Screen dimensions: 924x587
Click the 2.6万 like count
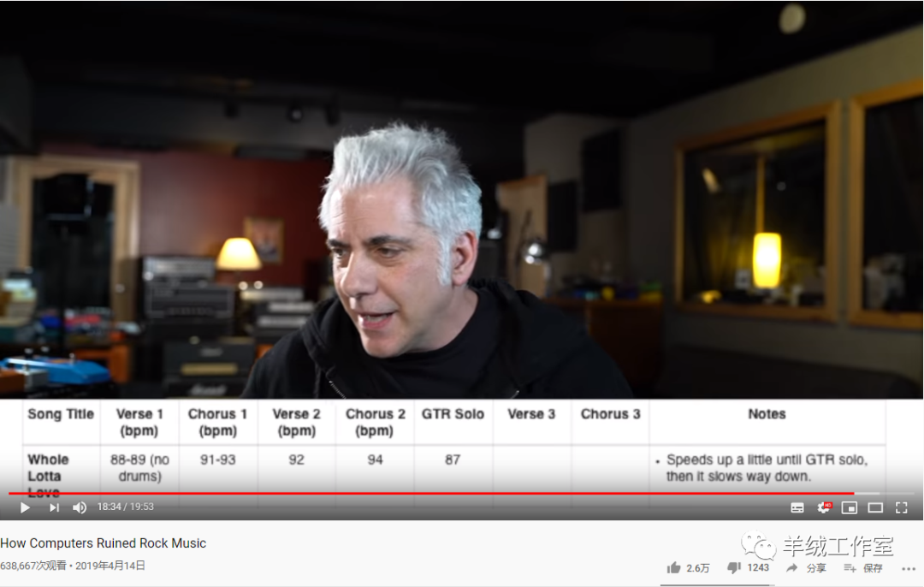698,568
